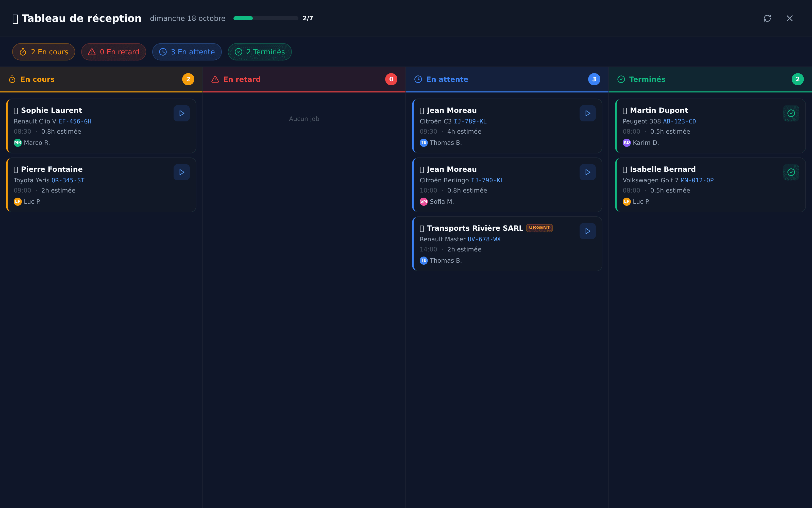
Task: Select the En retard column header
Action: point(304,79)
